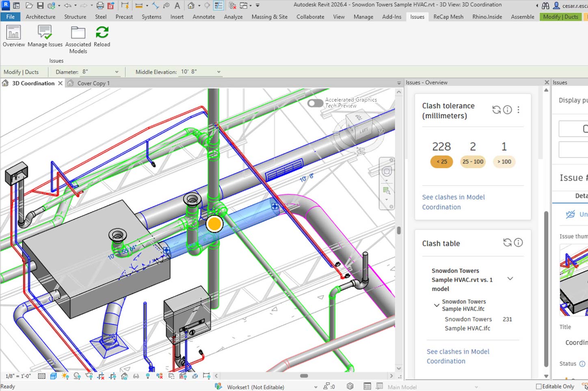This screenshot has width=588, height=391.
Task: Show info for the Clash table
Action: [519, 243]
